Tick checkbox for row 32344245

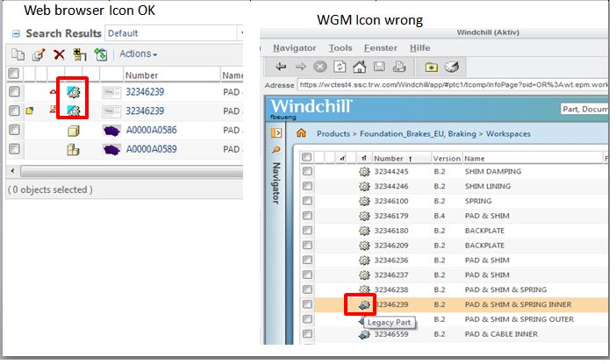[307, 171]
